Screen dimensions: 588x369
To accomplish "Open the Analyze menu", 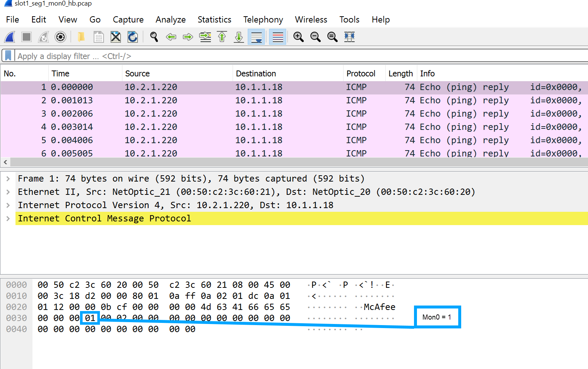I will tap(171, 20).
